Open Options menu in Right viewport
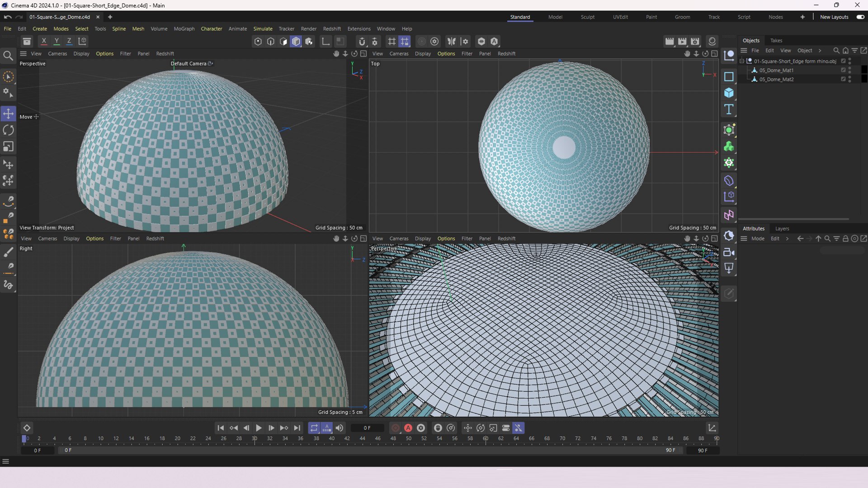 tap(94, 239)
